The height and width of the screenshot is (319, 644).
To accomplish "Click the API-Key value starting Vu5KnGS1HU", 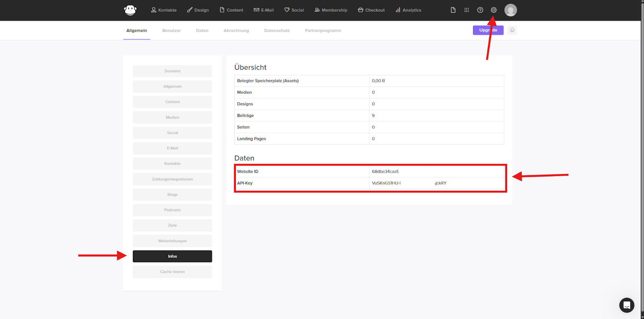I will click(x=409, y=183).
